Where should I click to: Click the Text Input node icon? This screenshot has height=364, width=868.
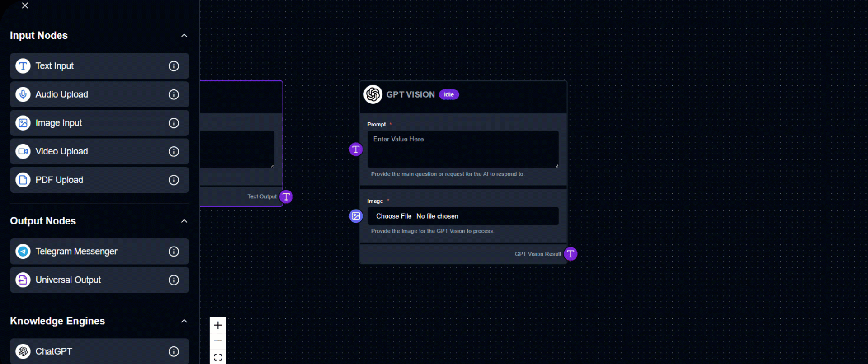[x=23, y=66]
